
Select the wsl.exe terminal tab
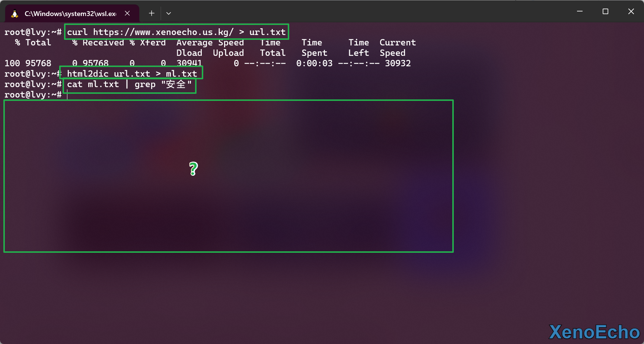tap(70, 14)
